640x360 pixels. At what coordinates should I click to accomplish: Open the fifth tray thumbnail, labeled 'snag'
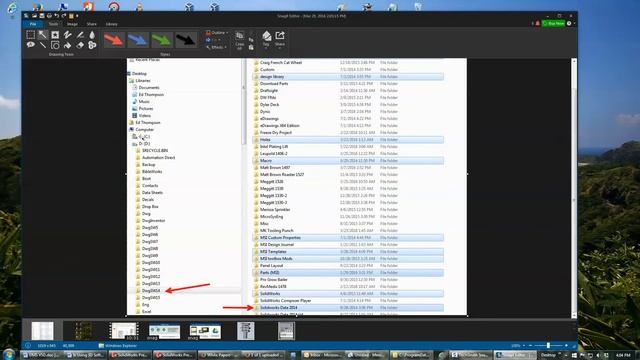point(205,331)
